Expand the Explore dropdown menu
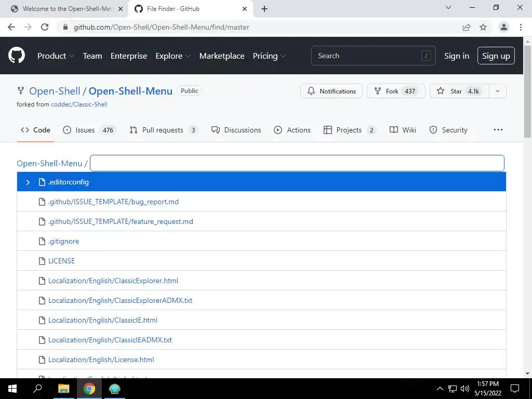Image resolution: width=532 pixels, height=399 pixels. (x=173, y=56)
